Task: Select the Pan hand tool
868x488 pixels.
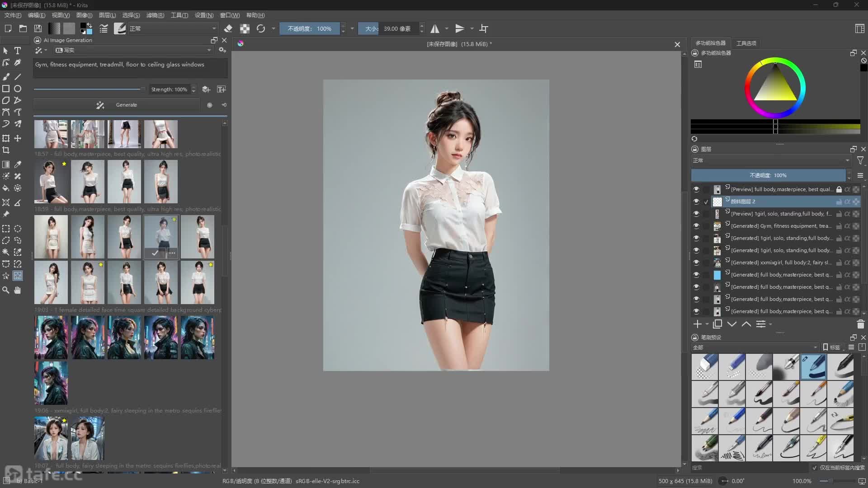Action: 18,290
